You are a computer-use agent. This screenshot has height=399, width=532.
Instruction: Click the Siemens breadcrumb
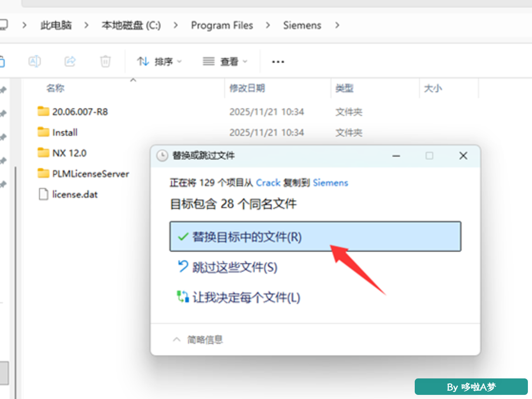(302, 25)
